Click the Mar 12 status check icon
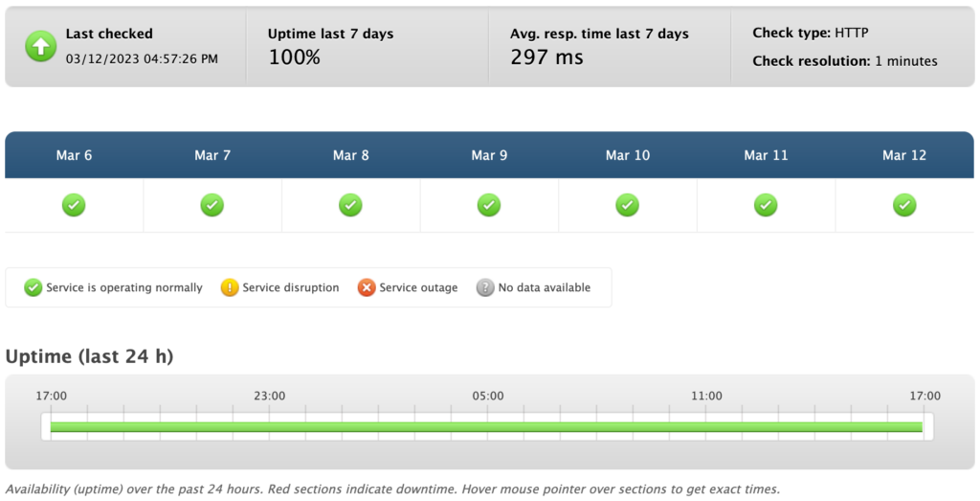980x501 pixels. point(904,205)
